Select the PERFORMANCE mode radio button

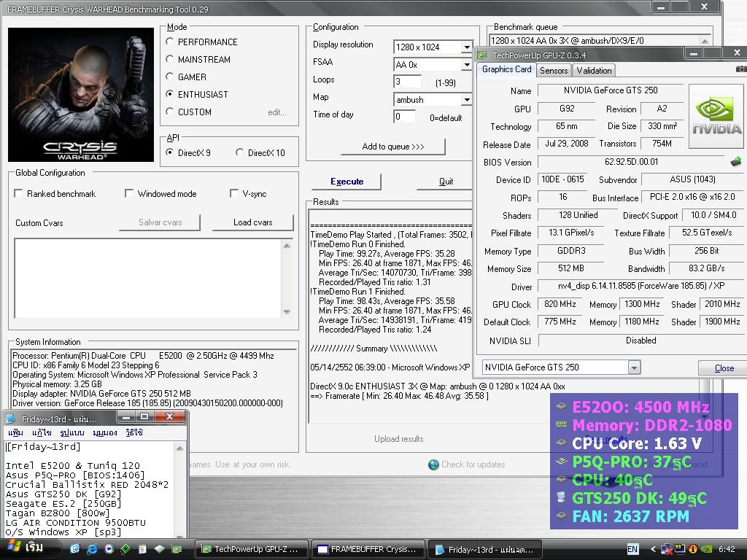169,42
